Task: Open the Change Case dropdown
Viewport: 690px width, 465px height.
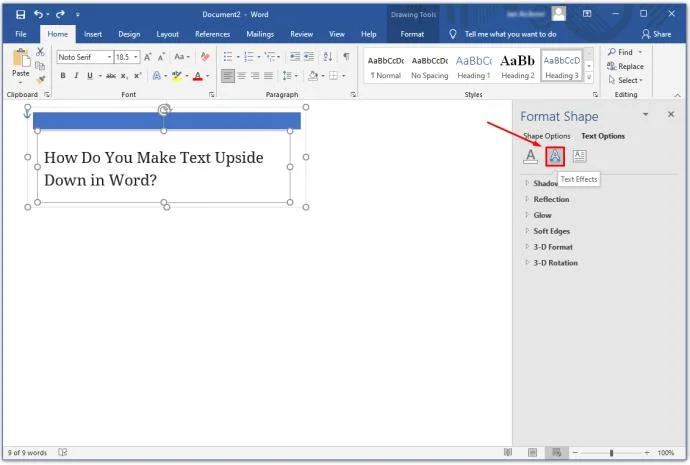Action: (x=182, y=57)
